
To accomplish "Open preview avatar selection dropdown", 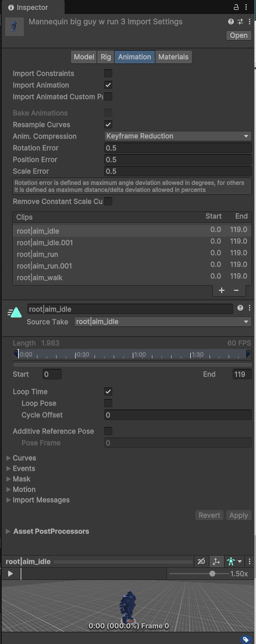I will [x=234, y=561].
